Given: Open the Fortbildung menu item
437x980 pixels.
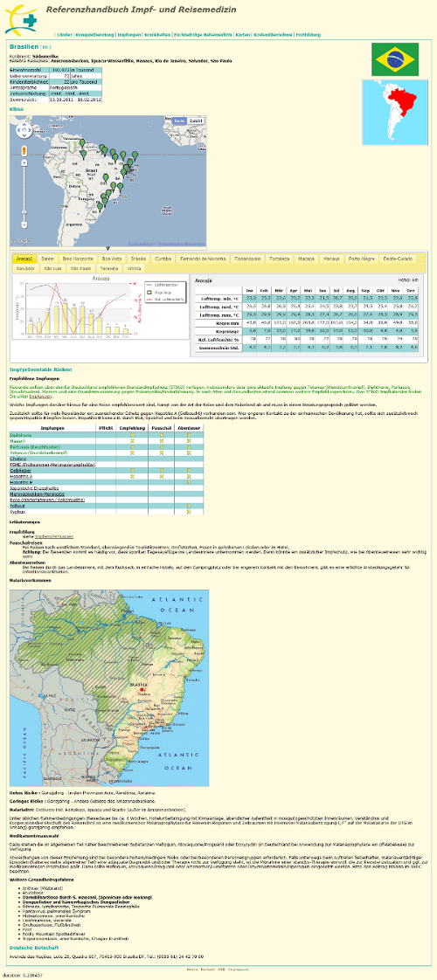Looking at the screenshot, I should point(309,34).
